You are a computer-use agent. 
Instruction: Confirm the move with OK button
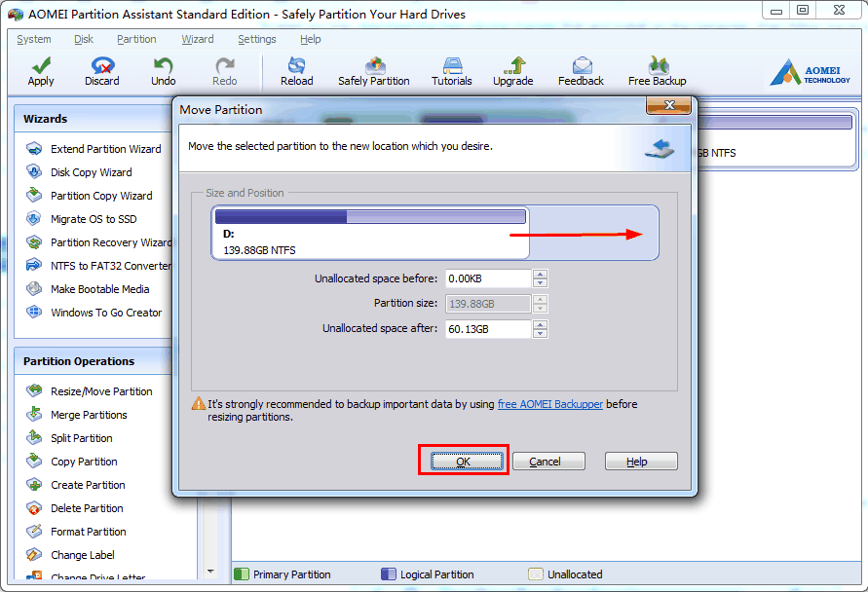[467, 462]
